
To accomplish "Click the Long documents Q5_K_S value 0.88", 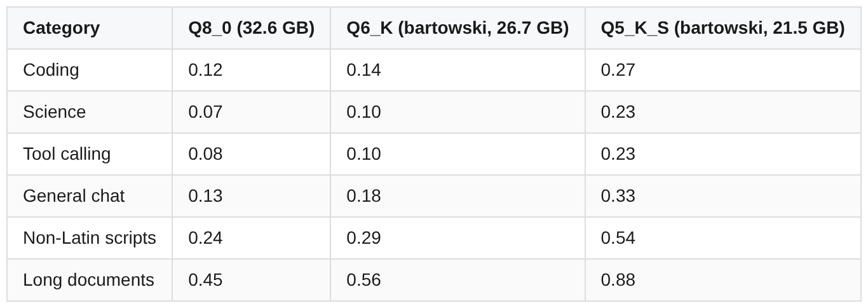I will 618,280.
